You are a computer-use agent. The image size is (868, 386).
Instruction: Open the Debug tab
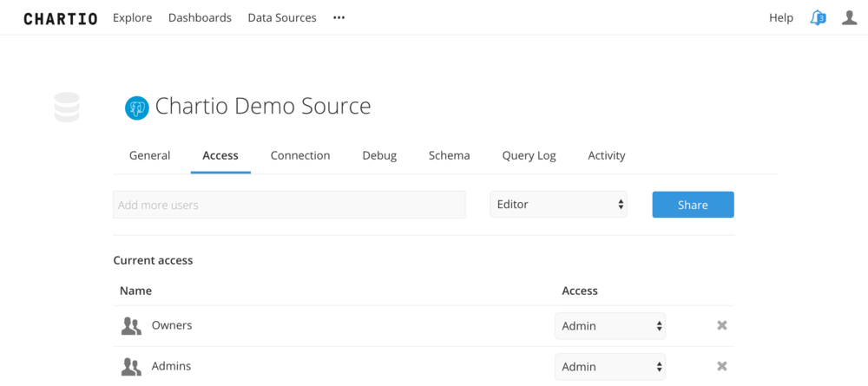(379, 156)
